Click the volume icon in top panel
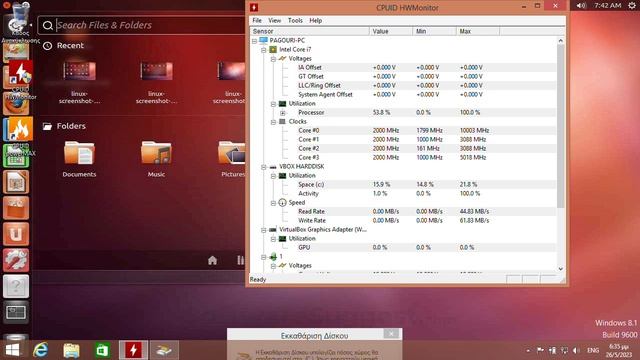The image size is (640, 360). point(581,5)
